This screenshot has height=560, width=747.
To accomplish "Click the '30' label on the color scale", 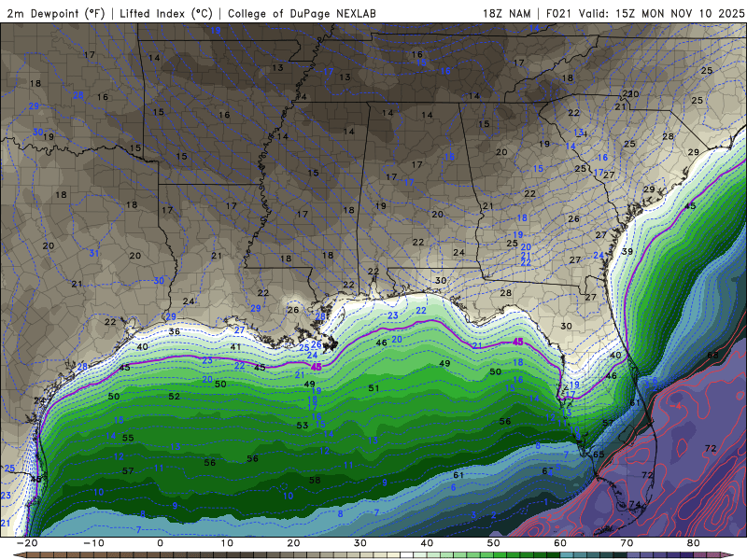I will pyautogui.click(x=360, y=543).
